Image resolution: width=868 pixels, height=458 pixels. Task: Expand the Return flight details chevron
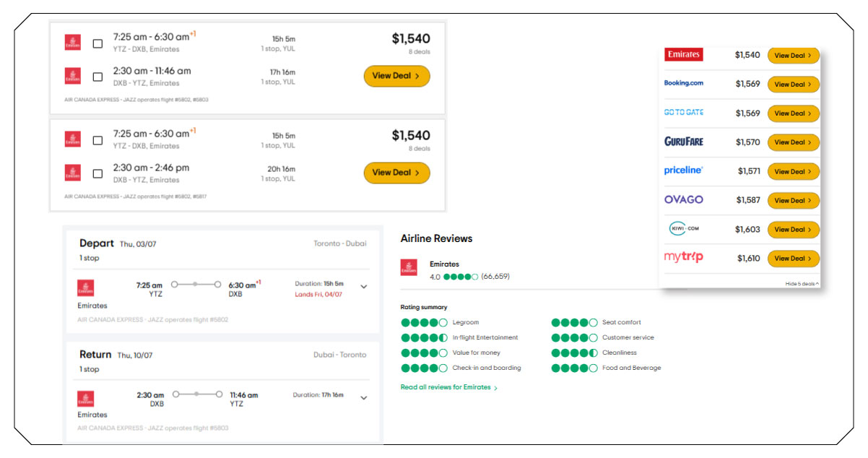coord(363,397)
